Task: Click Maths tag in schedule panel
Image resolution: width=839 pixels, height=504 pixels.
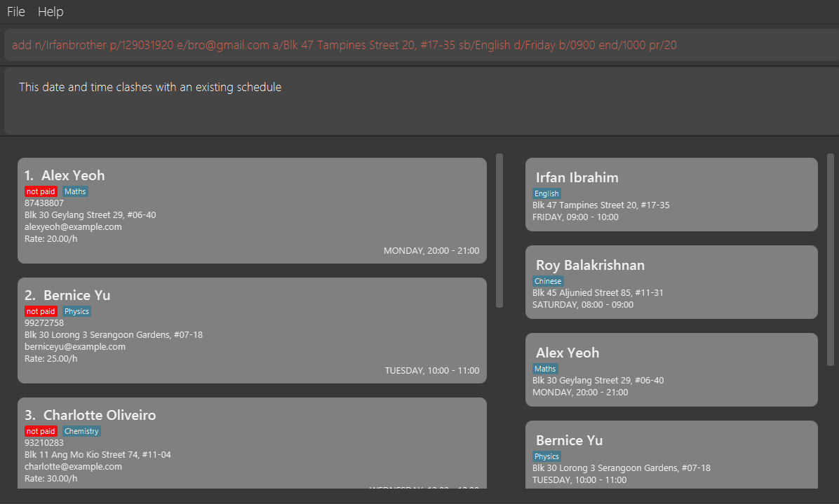Action: [x=545, y=369]
